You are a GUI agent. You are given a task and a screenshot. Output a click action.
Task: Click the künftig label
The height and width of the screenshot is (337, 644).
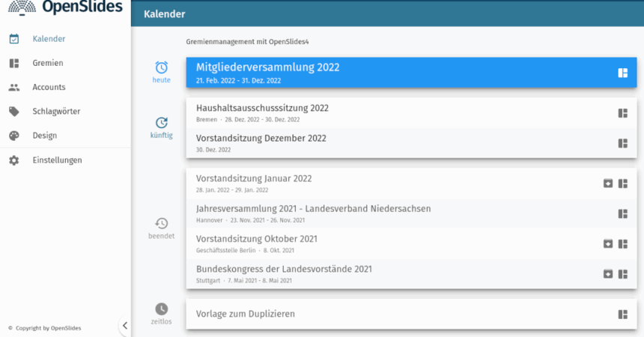[x=162, y=136]
